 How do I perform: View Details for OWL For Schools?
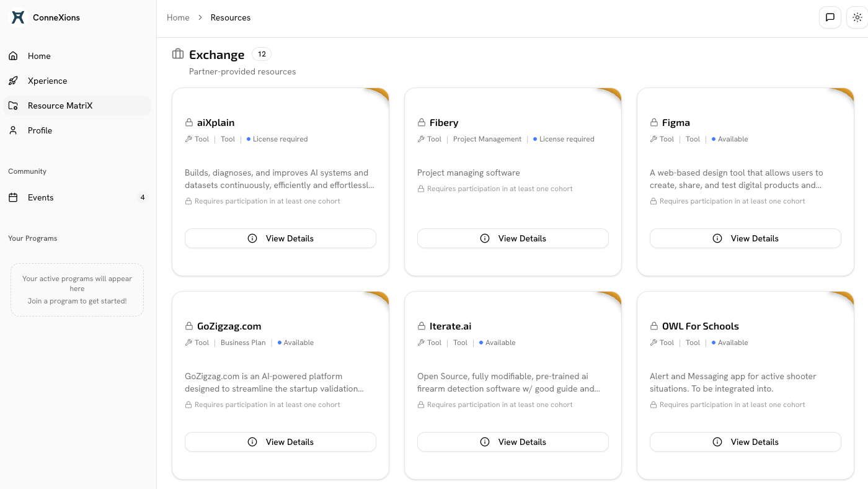point(745,442)
